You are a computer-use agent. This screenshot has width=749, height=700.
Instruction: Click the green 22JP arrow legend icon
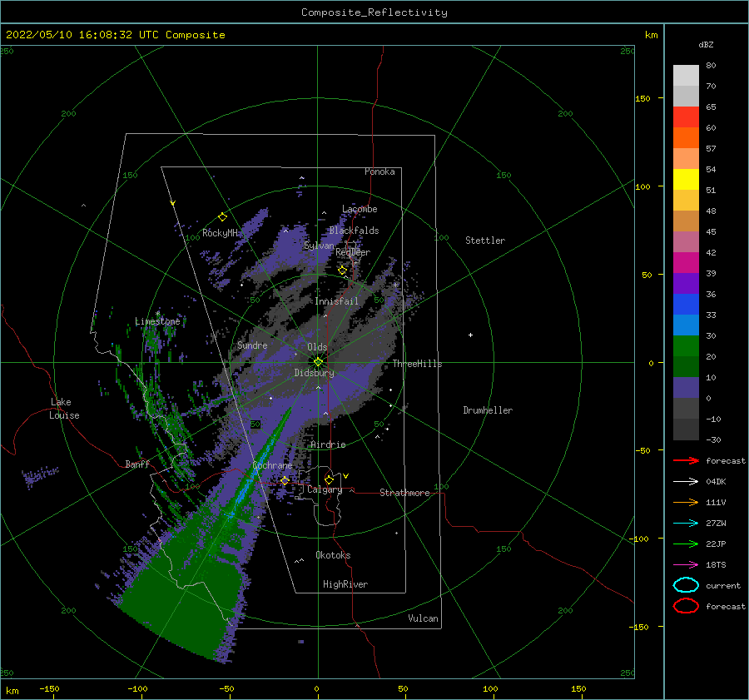[x=686, y=544]
